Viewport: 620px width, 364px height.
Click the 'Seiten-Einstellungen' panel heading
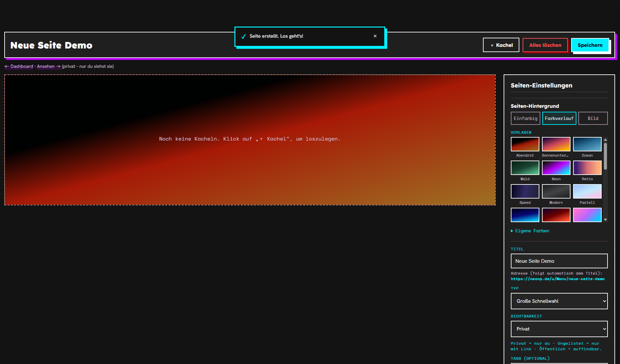pyautogui.click(x=542, y=86)
